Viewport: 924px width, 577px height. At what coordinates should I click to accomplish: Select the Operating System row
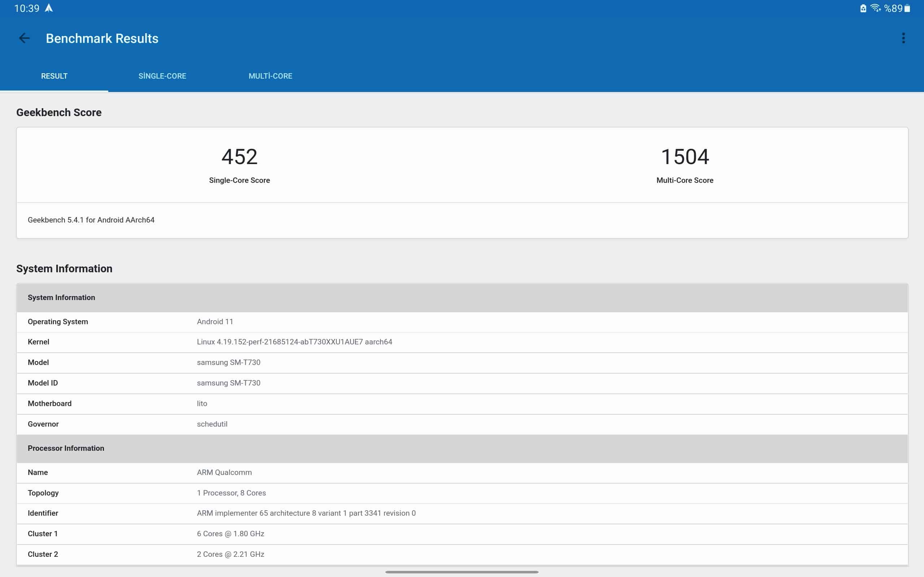click(462, 322)
